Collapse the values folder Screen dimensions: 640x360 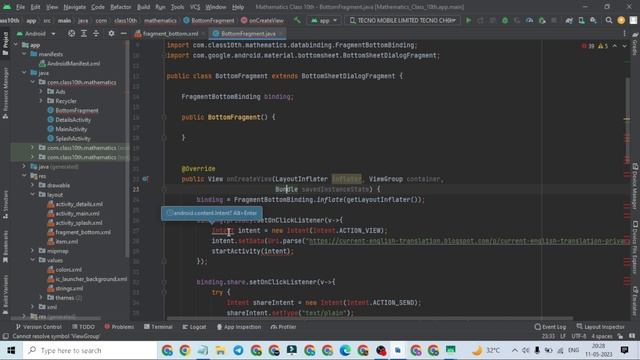33,260
